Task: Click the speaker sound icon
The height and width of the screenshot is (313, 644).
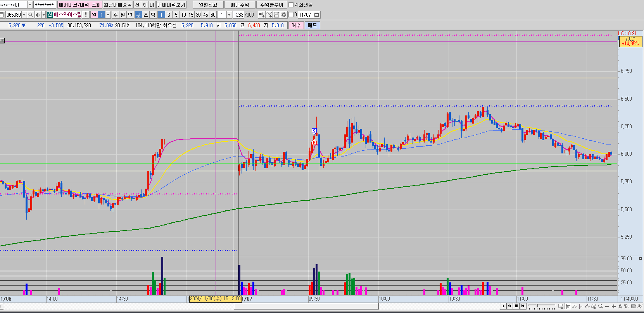Action: tap(38, 15)
